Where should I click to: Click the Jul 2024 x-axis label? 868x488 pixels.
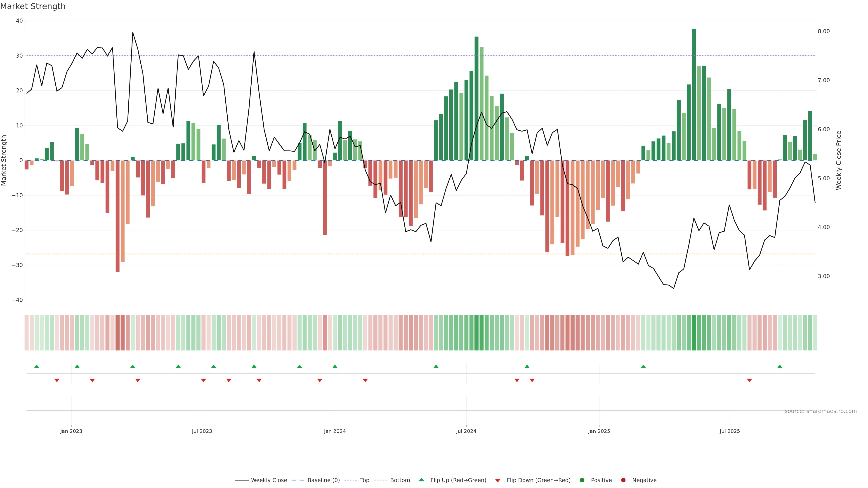[x=466, y=431]
